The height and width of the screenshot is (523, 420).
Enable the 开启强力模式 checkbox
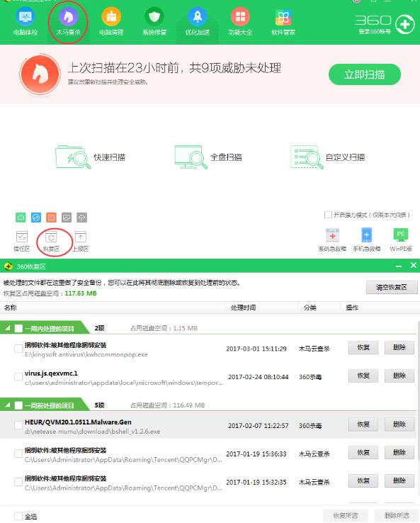pos(328,215)
